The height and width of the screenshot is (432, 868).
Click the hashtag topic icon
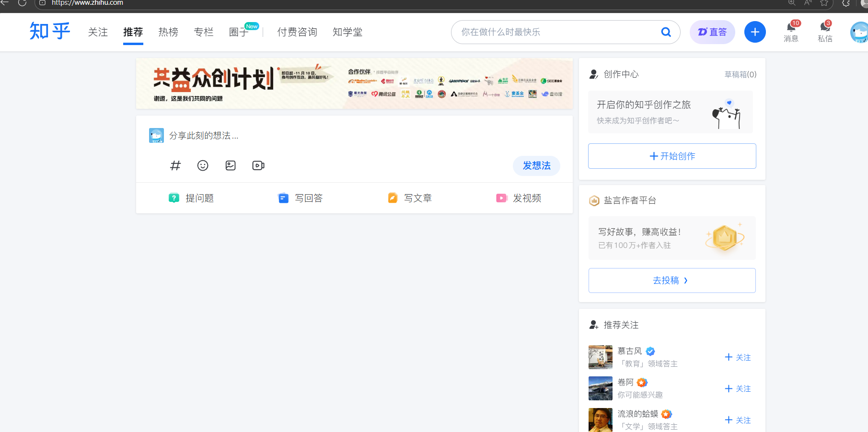coord(175,165)
